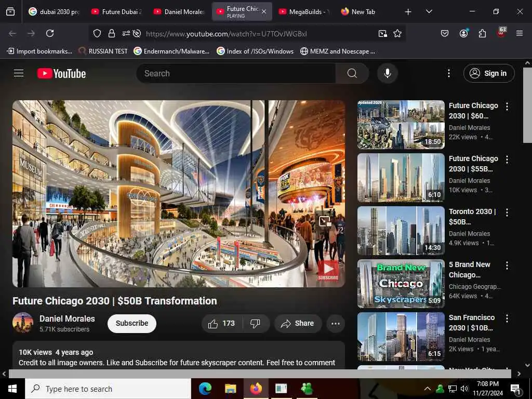Click the Sign in button
This screenshot has height=399, width=532.
click(x=489, y=73)
